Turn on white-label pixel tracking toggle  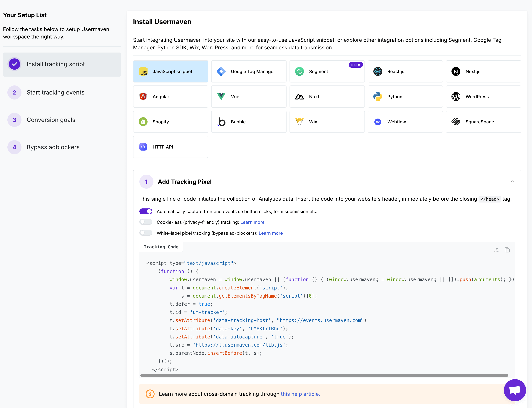click(x=146, y=233)
